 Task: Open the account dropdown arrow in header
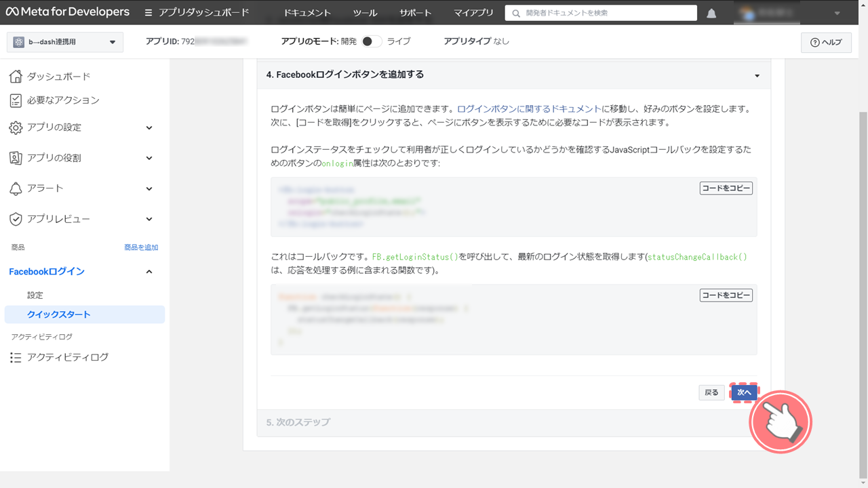(x=837, y=13)
